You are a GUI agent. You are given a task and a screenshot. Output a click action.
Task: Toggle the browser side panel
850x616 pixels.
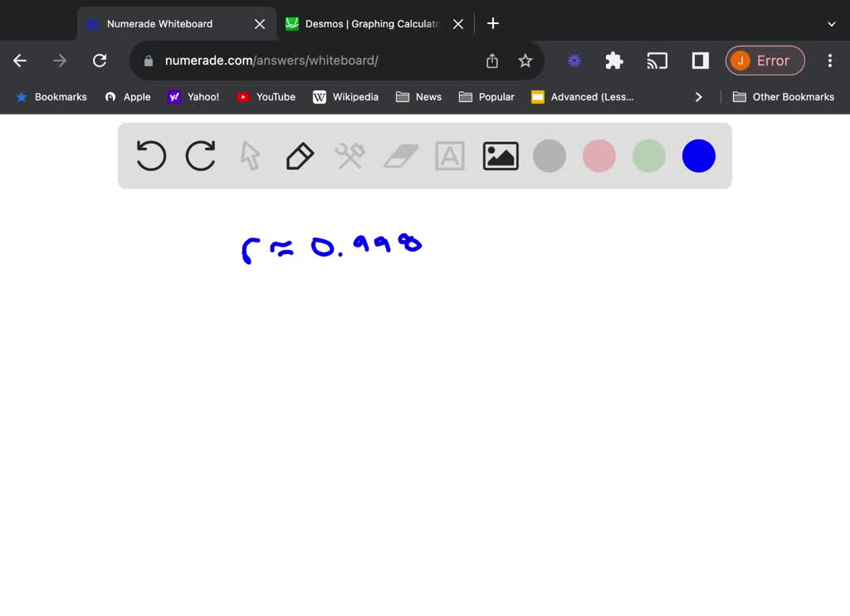[x=701, y=61]
